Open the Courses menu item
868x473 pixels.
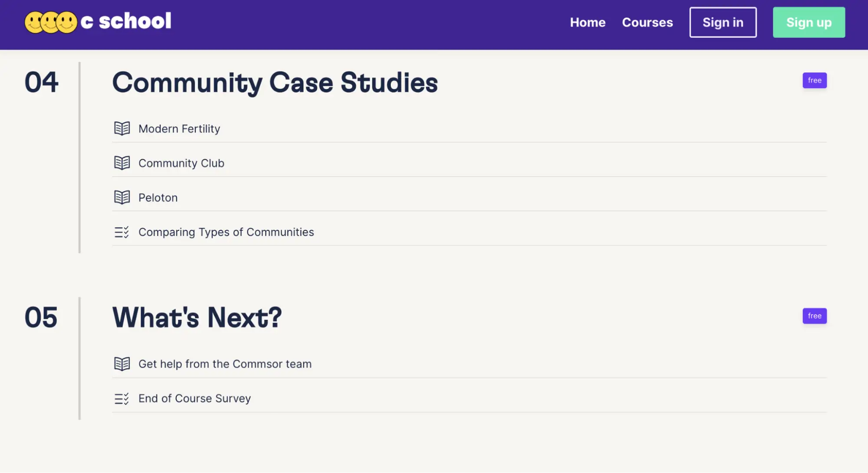(647, 23)
